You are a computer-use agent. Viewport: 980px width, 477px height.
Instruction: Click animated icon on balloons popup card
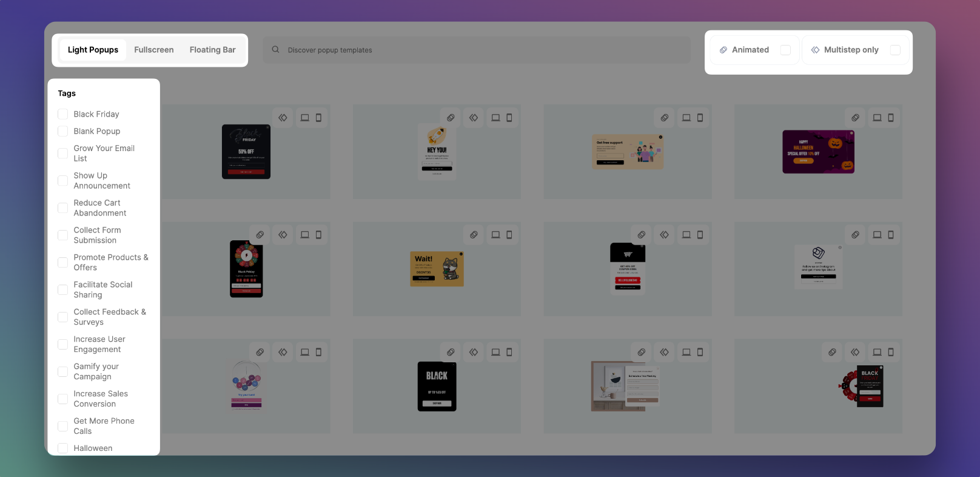click(x=260, y=352)
